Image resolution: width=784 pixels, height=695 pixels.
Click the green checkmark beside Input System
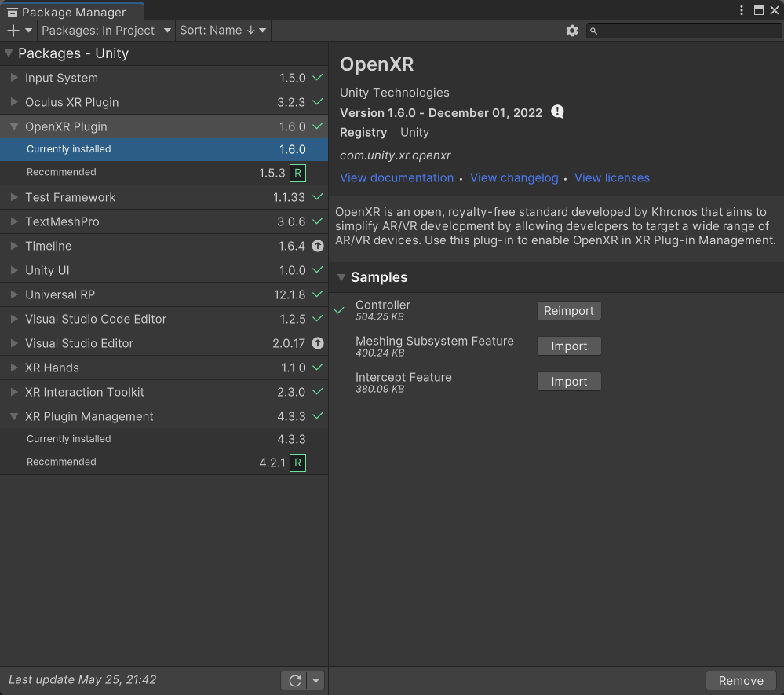tap(318, 78)
